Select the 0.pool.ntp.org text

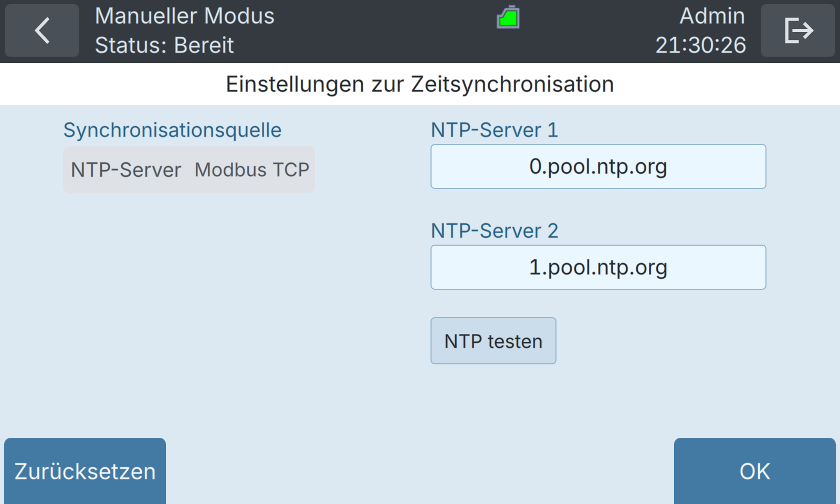coord(598,167)
